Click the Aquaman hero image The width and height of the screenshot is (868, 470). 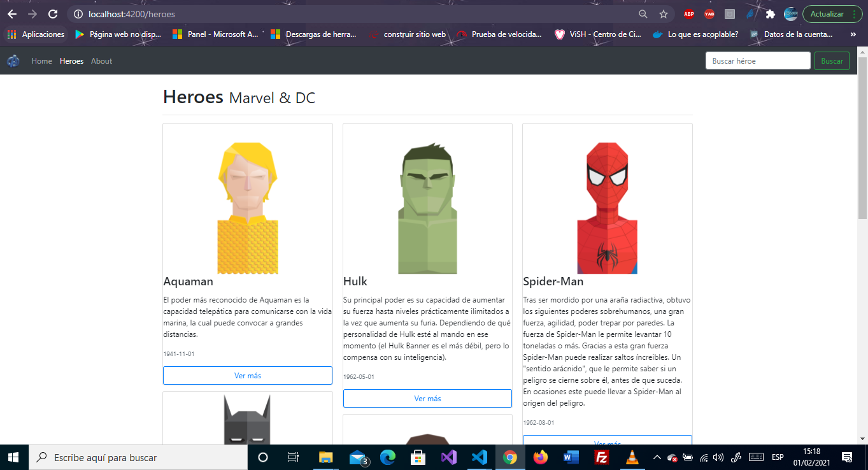248,208
